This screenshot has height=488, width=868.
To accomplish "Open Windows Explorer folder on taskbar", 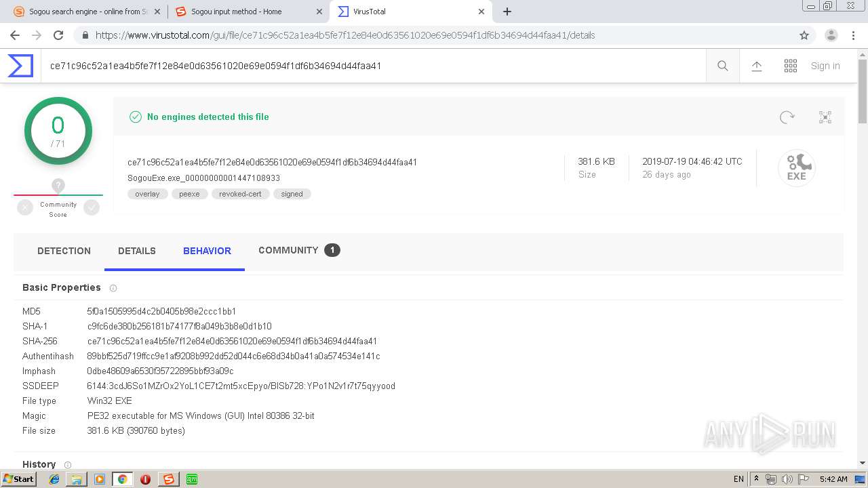I will (77, 479).
